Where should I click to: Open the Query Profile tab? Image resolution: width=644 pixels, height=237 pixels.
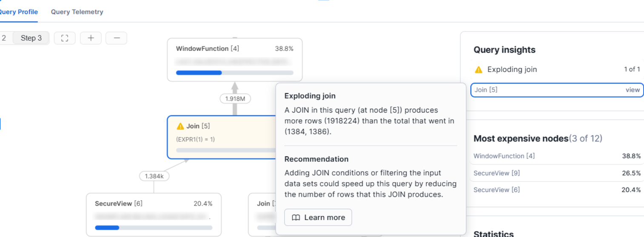pyautogui.click(x=18, y=12)
